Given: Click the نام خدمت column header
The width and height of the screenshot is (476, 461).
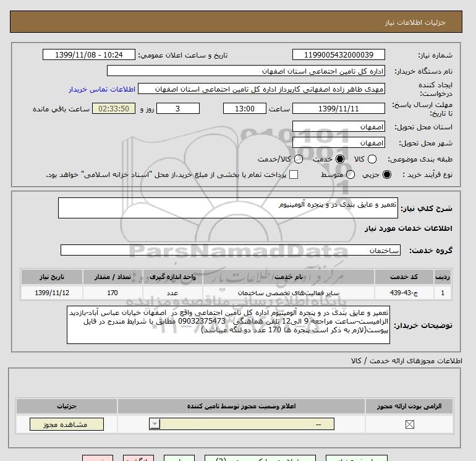Looking at the screenshot, I should tap(289, 277).
